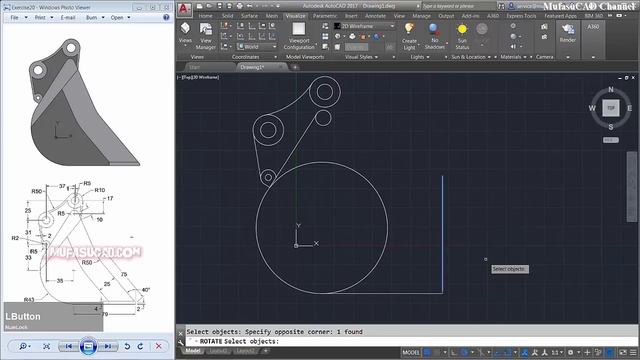Image resolution: width=640 pixels, height=360 pixels.
Task: Click the command line customize wrench icon
Action: point(181,342)
